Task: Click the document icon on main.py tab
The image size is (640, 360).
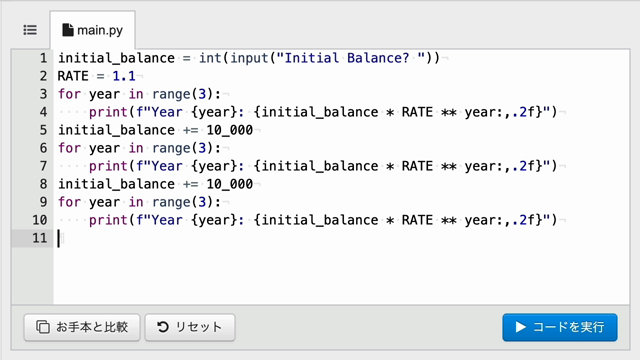Action: click(67, 30)
